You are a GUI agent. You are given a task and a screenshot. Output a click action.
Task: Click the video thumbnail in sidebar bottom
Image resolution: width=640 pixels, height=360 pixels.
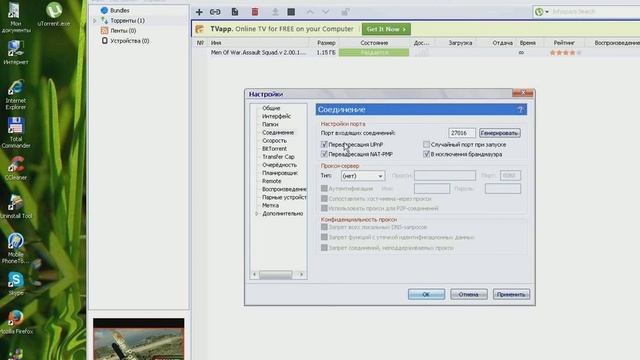138,339
